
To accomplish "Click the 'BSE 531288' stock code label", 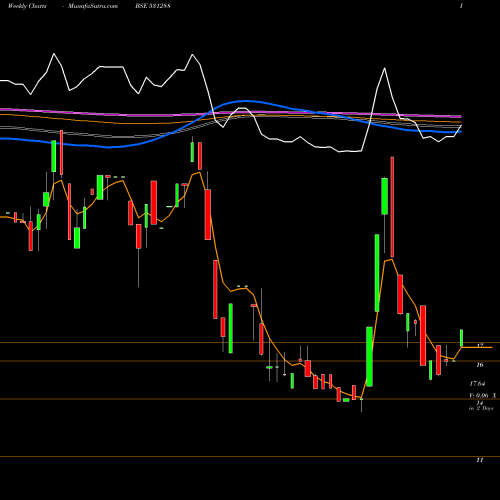I will [x=153, y=6].
